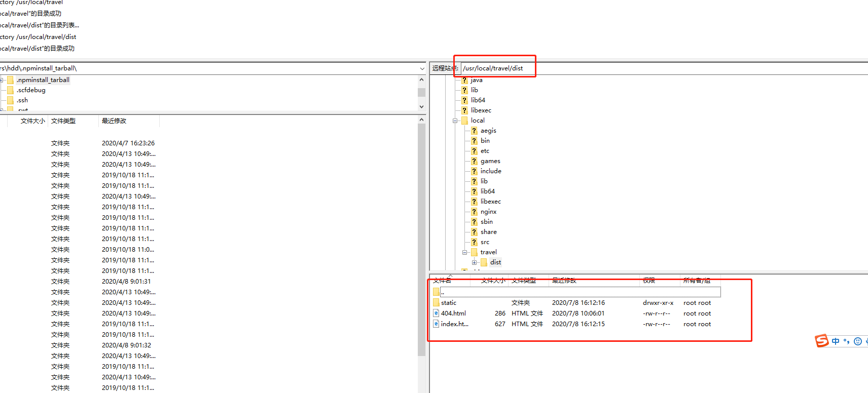Toggle the Chinese input mode indicator

click(836, 341)
